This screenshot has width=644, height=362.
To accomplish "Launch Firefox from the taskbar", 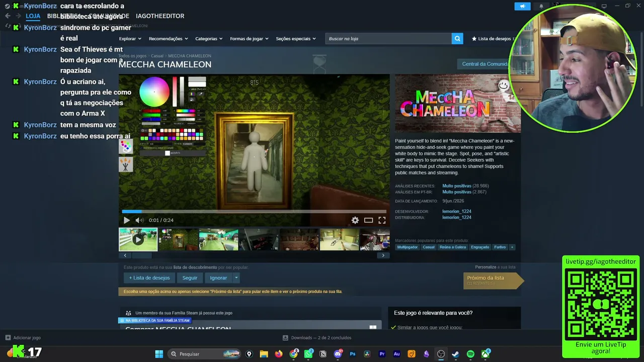I will pyautogui.click(x=279, y=354).
